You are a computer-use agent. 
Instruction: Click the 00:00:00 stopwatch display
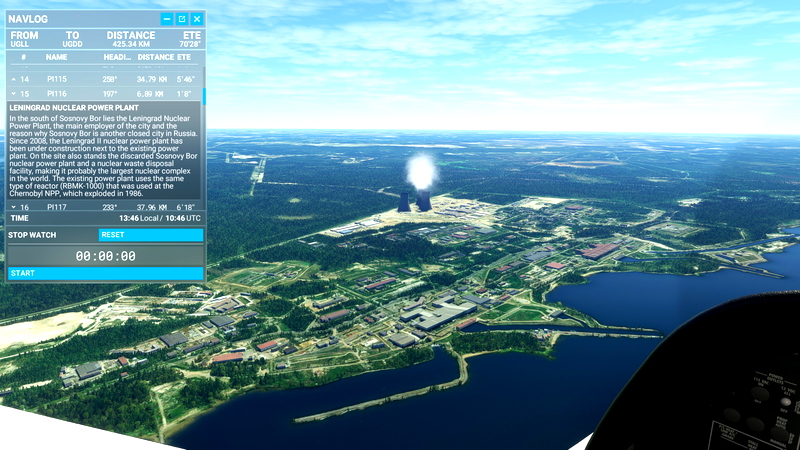(105, 256)
